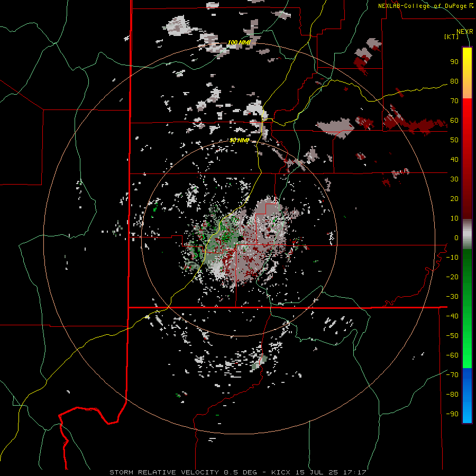Viewport: 476px width, 476px height.
Task: Click the positive 50 scale value
Action: (454, 140)
